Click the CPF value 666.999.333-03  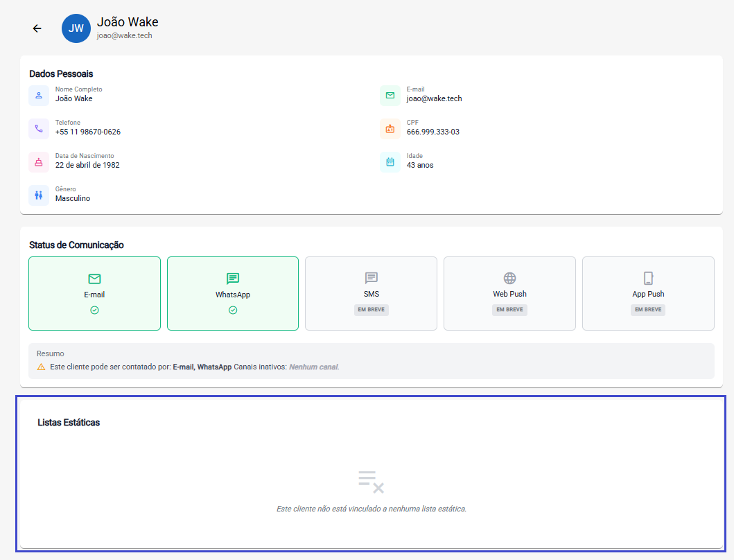[432, 132]
